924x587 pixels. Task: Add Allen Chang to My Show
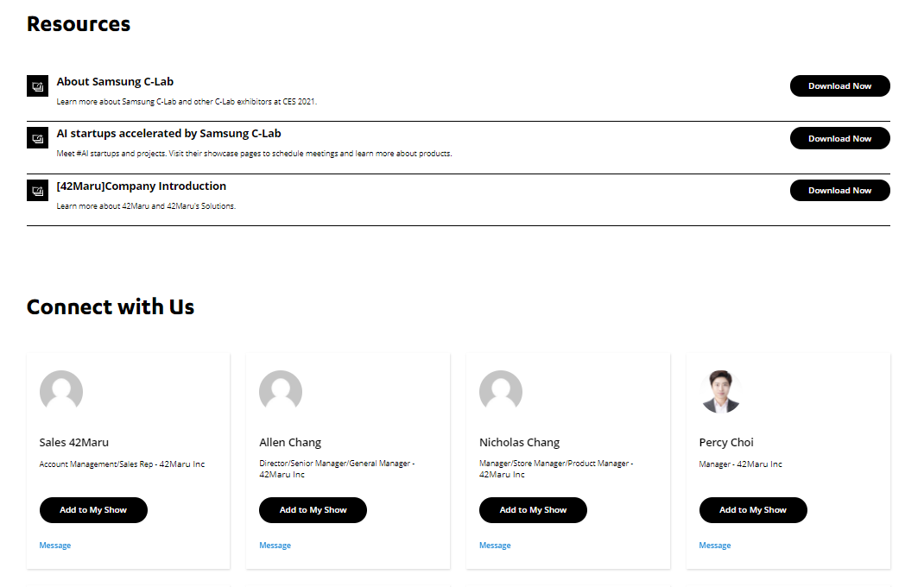tap(313, 510)
